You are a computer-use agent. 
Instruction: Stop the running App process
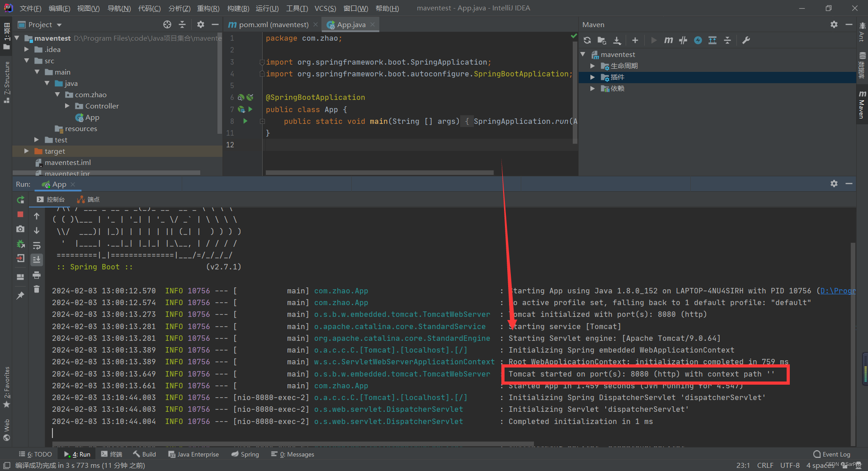[x=20, y=214]
